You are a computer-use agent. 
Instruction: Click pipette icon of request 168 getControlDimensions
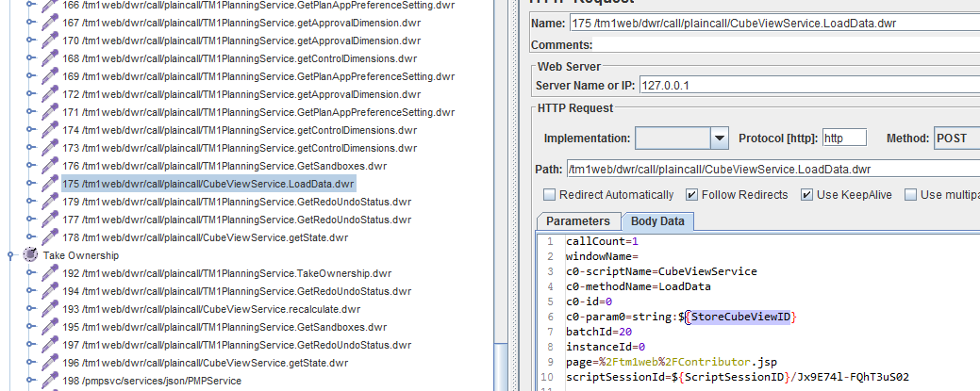click(49, 59)
